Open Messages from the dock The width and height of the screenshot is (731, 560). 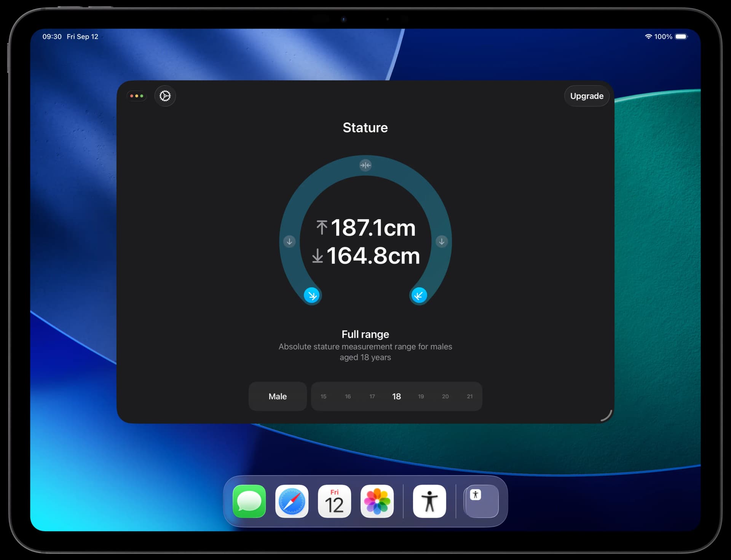pyautogui.click(x=249, y=501)
